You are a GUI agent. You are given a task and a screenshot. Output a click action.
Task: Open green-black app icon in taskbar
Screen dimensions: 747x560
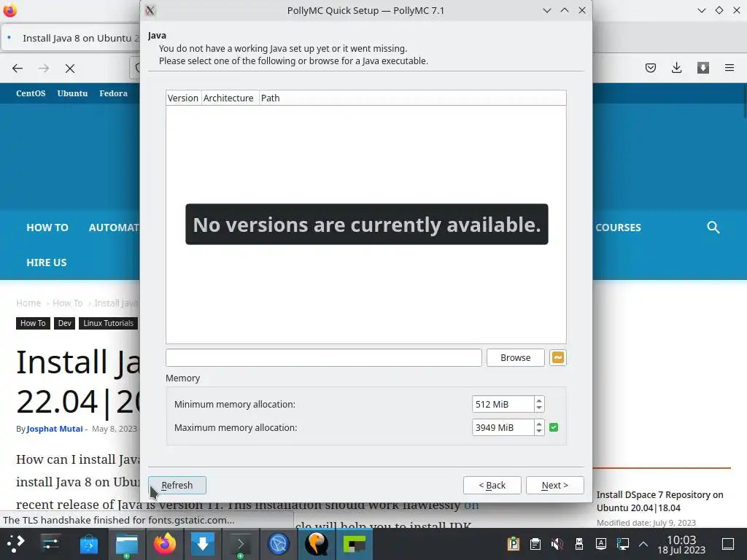click(x=355, y=544)
